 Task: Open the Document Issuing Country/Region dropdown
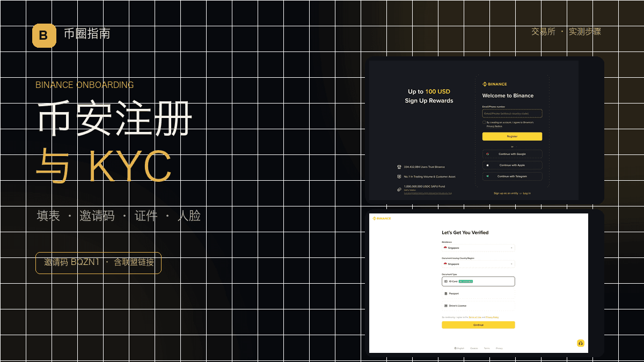tap(478, 264)
